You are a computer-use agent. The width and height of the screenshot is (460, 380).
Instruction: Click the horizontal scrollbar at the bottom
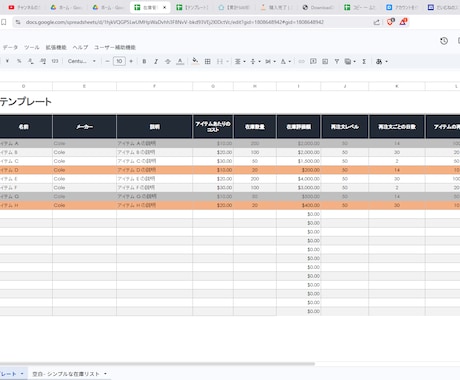(x=157, y=364)
